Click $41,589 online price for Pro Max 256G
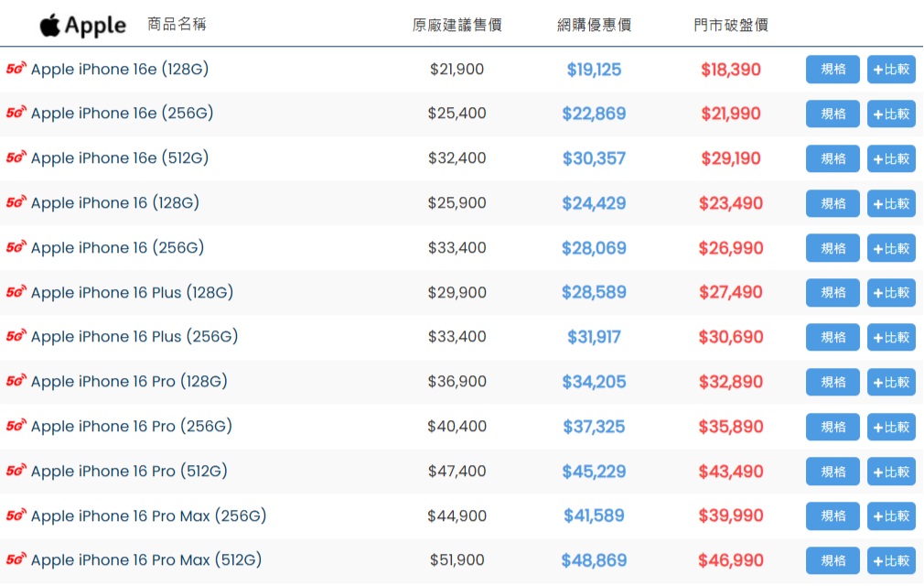This screenshot has height=586, width=924. (x=594, y=516)
